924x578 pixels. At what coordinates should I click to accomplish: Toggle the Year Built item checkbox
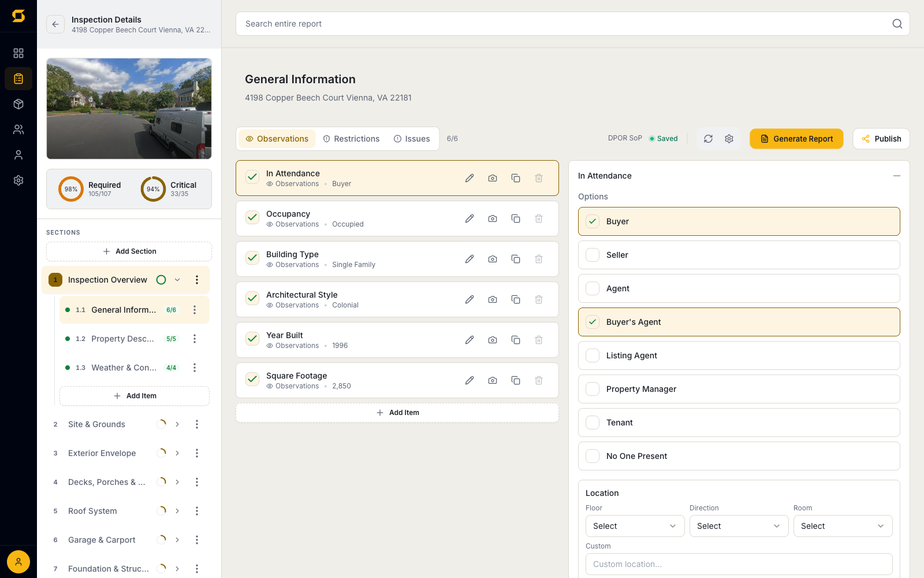[x=252, y=339]
